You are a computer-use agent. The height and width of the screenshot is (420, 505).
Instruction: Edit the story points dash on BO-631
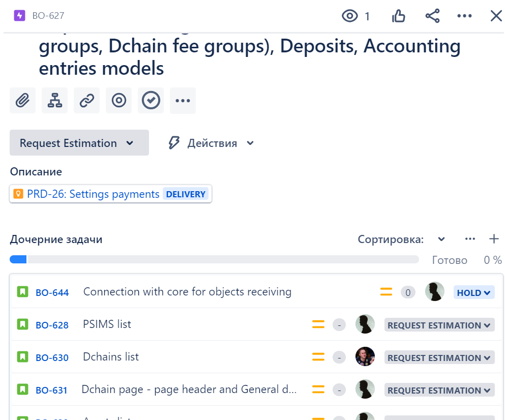coord(339,390)
